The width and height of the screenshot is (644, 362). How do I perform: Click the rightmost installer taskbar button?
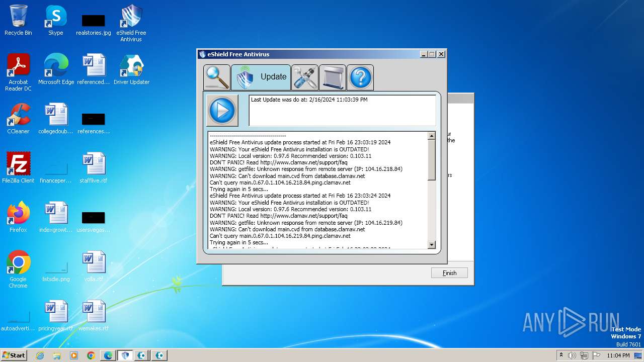[159, 355]
